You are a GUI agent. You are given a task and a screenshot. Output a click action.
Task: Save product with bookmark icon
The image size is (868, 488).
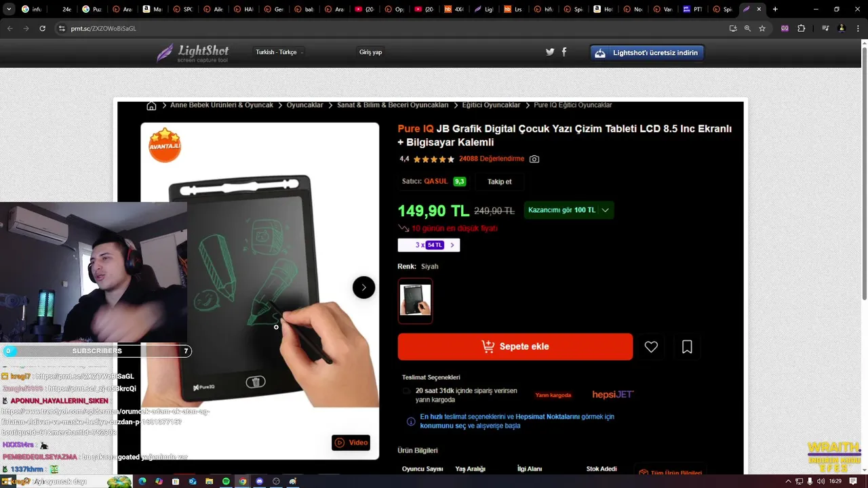tap(687, 346)
